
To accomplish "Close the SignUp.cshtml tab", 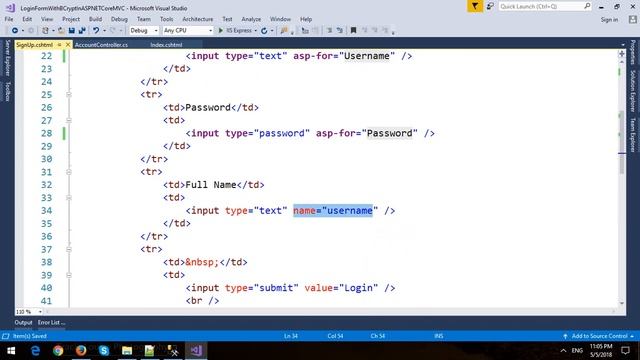I will pos(68,44).
